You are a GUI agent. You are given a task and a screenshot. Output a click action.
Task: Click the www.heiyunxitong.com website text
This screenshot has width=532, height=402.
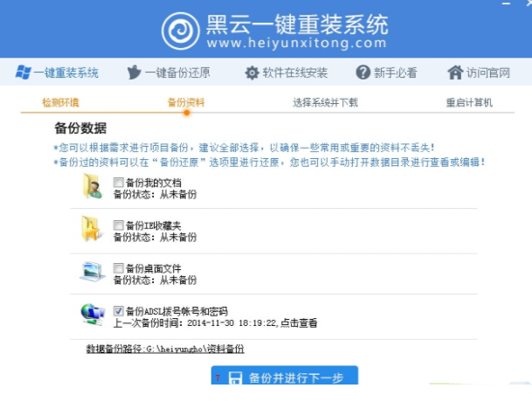[x=297, y=43]
